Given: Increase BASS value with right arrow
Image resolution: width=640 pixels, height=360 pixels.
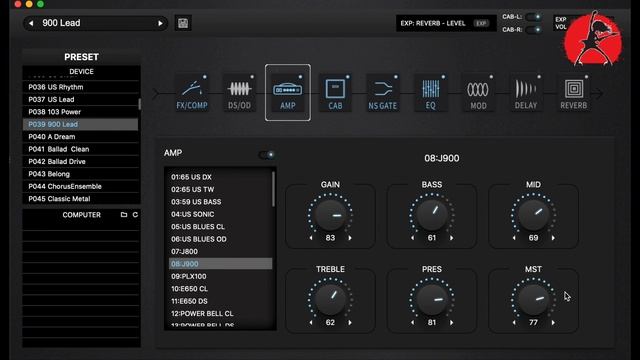Looking at the screenshot, I should point(451,238).
